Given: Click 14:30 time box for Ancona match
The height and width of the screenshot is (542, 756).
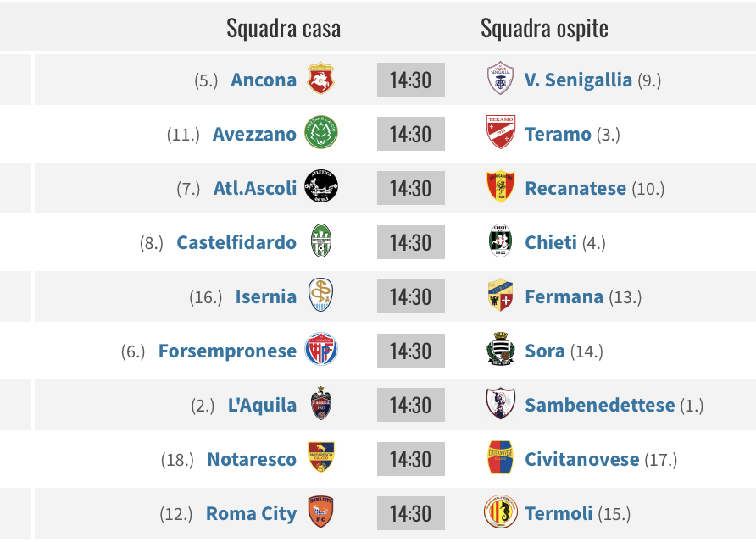Looking at the screenshot, I should pos(411,80).
